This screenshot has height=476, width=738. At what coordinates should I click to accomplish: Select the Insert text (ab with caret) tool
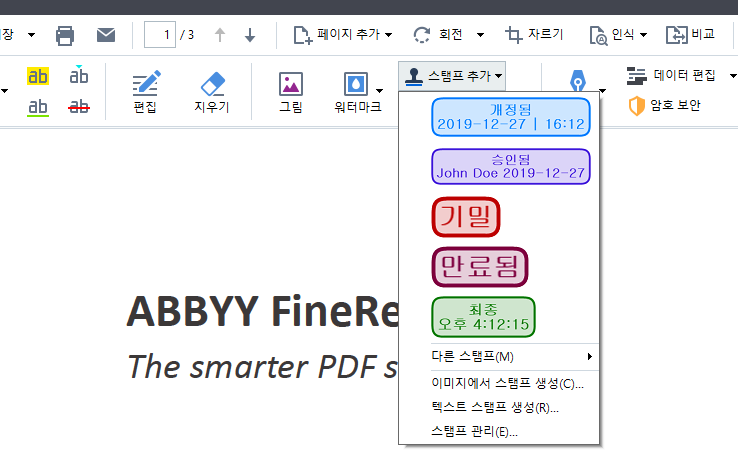(x=79, y=75)
